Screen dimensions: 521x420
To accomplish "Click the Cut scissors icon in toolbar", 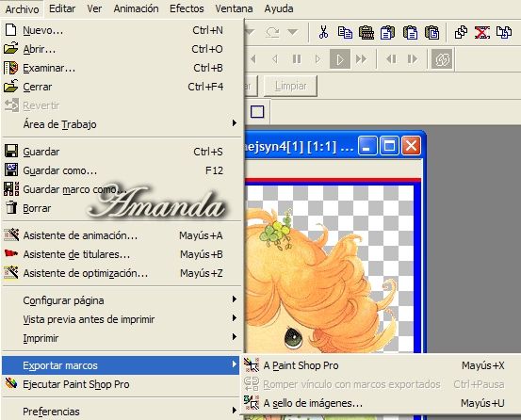I will 323,32.
